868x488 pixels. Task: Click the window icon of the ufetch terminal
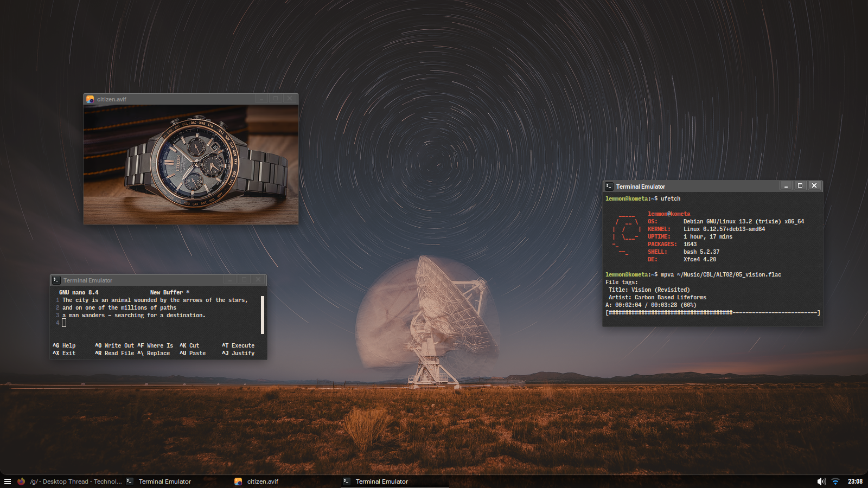coord(609,186)
